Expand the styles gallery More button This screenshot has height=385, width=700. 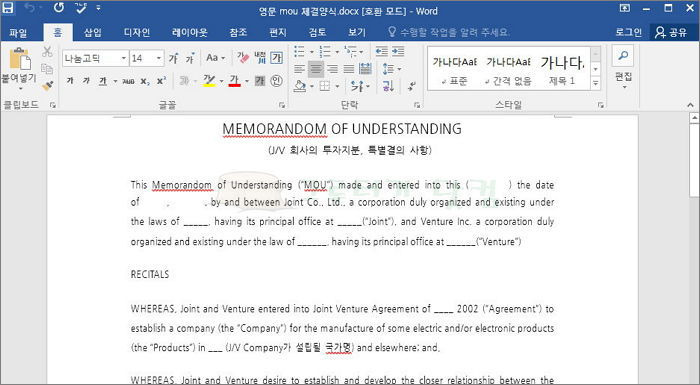coord(596,83)
